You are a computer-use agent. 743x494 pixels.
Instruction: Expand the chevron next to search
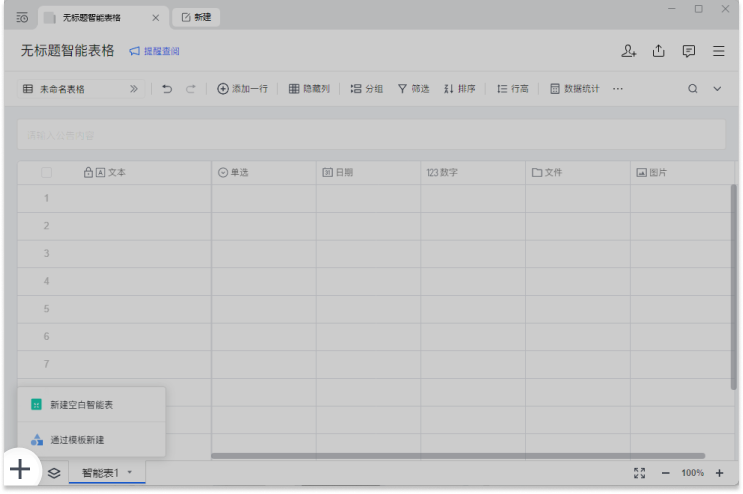[717, 89]
